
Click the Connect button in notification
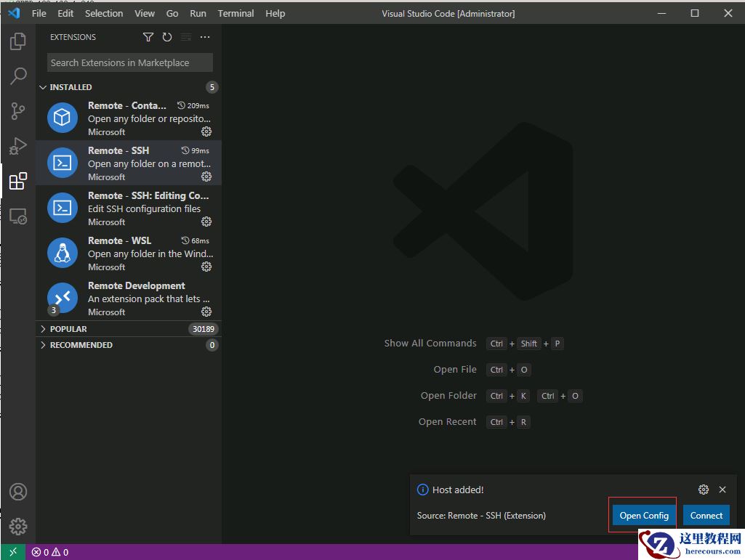click(x=706, y=515)
